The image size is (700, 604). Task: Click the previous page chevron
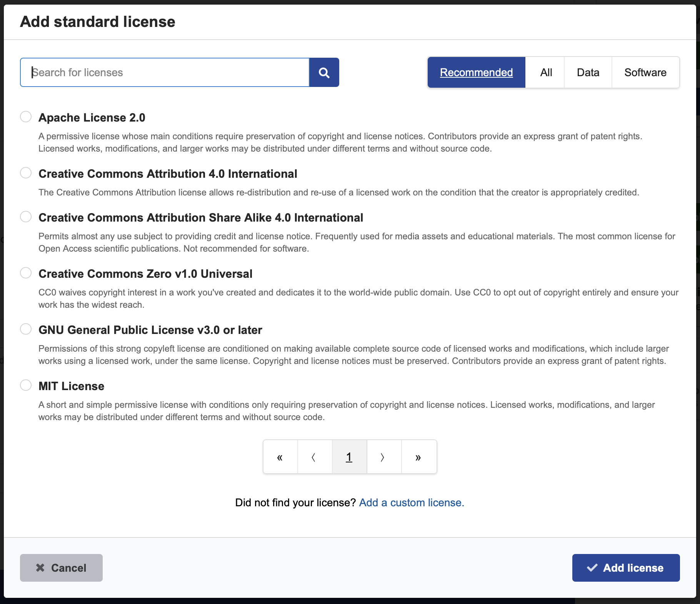click(314, 457)
